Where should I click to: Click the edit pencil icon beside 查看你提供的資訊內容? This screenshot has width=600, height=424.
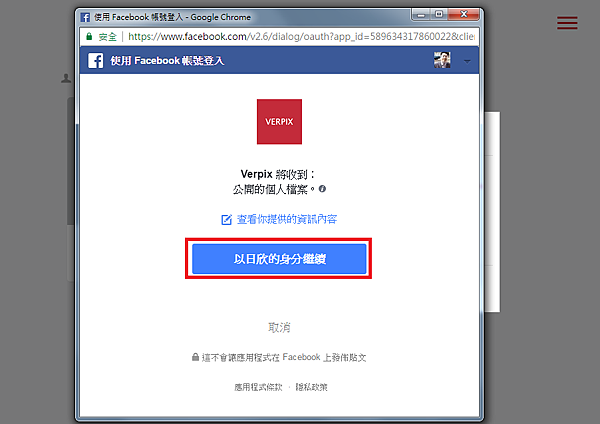(x=226, y=220)
